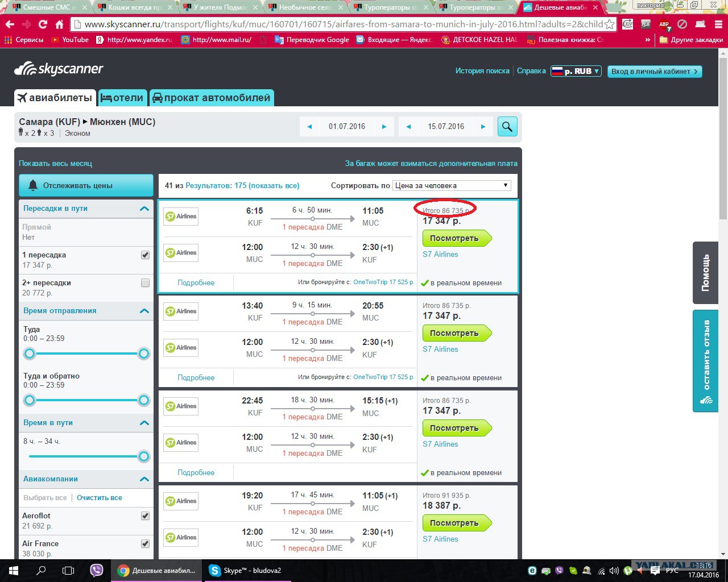Collapse the Время в пути section
Image resolution: width=728 pixels, height=582 pixels.
[x=144, y=423]
